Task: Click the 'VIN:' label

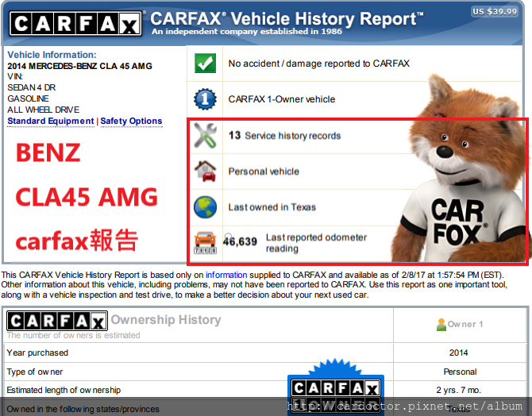Action: click(x=15, y=76)
